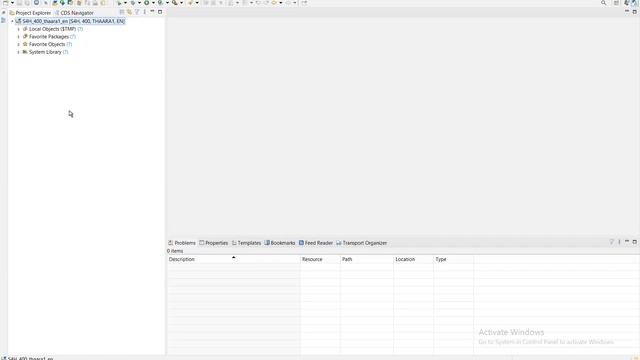Sort by the Path column header
Image resolution: width=640 pixels, height=360 pixels.
[367, 259]
